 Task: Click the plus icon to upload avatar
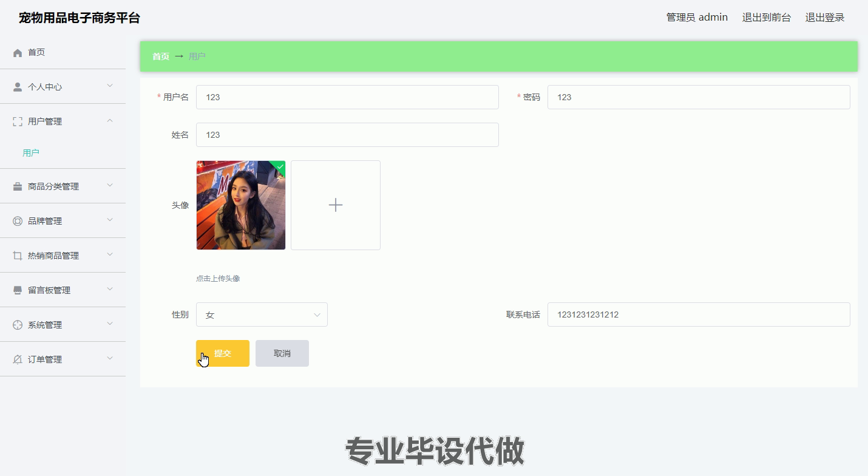pyautogui.click(x=336, y=205)
